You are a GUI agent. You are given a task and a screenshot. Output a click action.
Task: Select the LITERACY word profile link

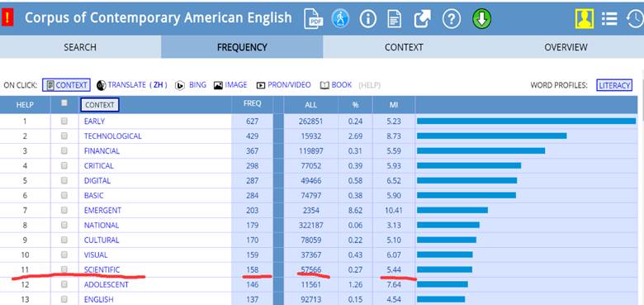[x=614, y=85]
